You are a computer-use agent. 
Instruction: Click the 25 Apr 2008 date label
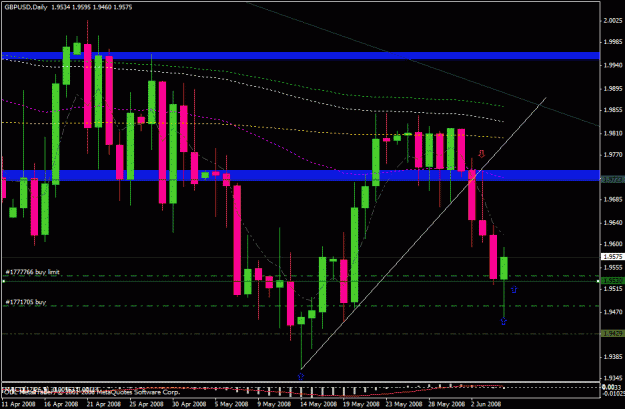pyautogui.click(x=147, y=404)
